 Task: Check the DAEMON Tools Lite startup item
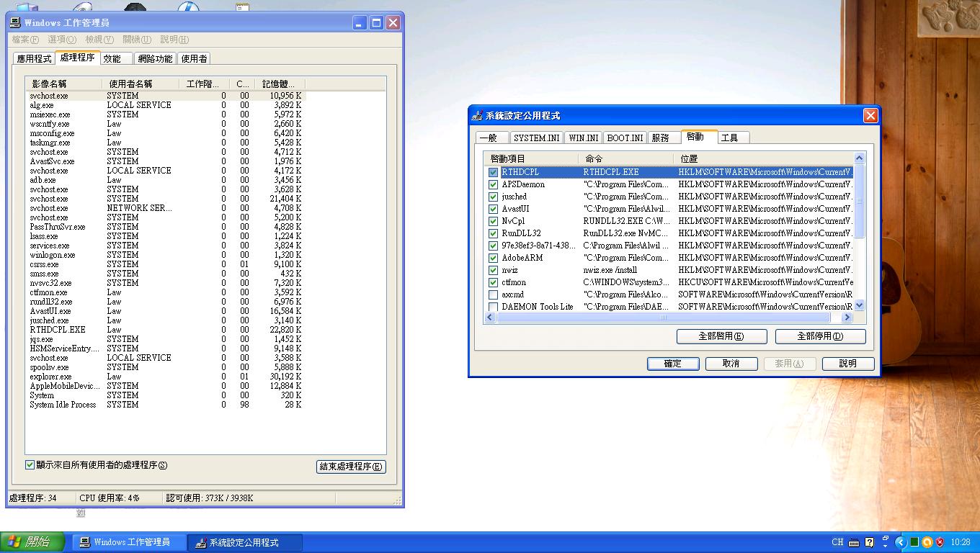[x=493, y=307]
